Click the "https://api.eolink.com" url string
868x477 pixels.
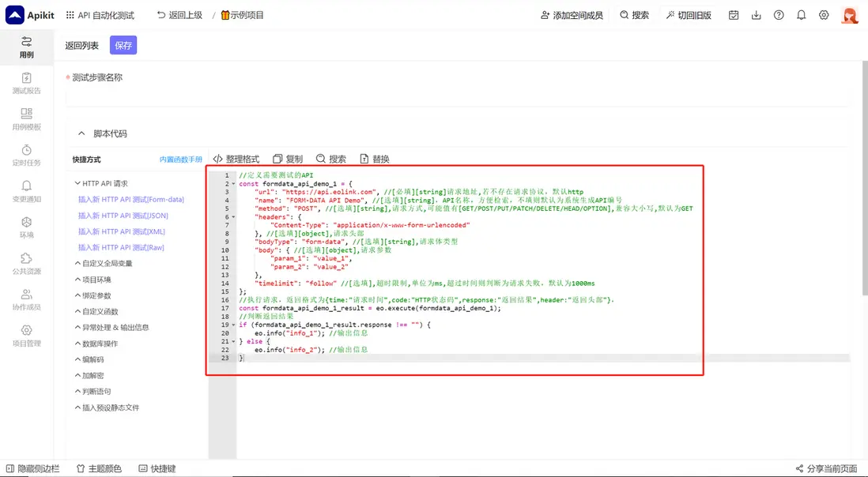click(x=328, y=192)
